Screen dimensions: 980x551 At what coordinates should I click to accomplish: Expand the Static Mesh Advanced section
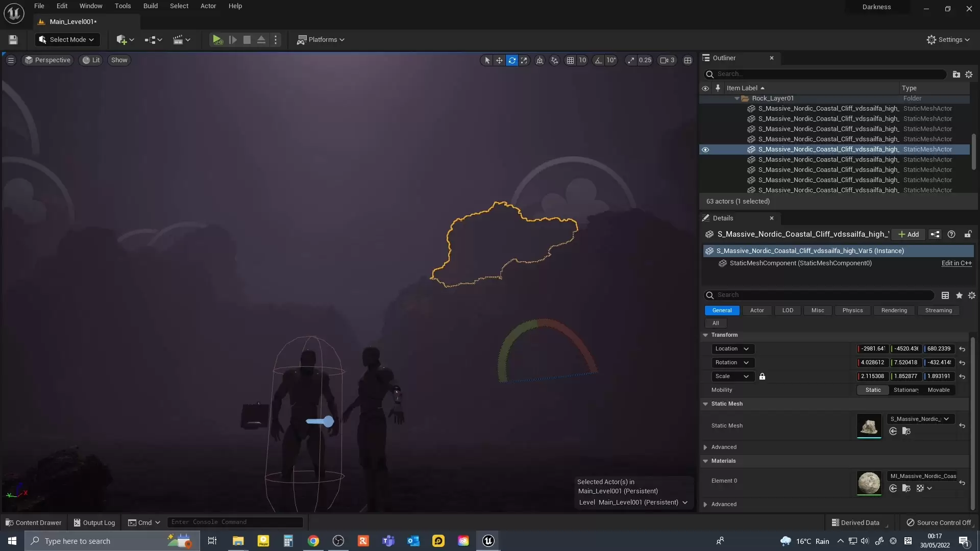(x=705, y=447)
